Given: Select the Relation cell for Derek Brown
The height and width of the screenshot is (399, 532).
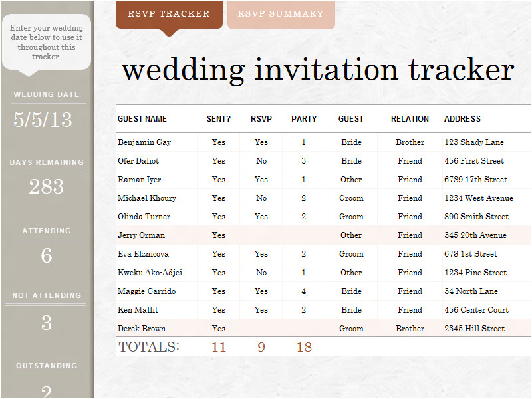Looking at the screenshot, I should (410, 329).
